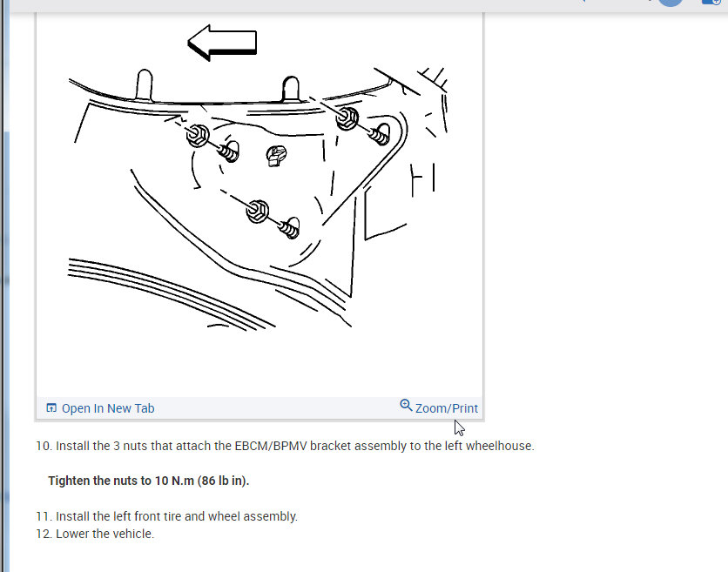
Task: Click step 12 Lower the vehicle
Action: [x=95, y=534]
